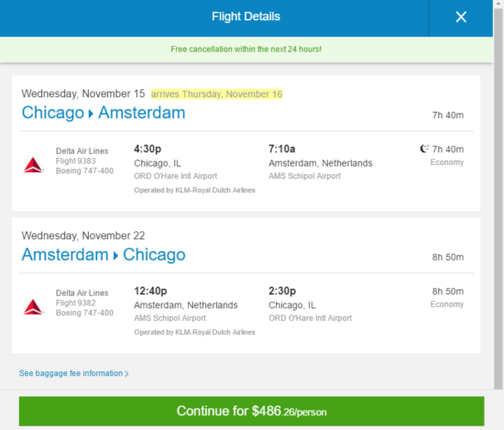The height and width of the screenshot is (430, 504).
Task: Select the 12:40p departure time
Action: (x=150, y=291)
